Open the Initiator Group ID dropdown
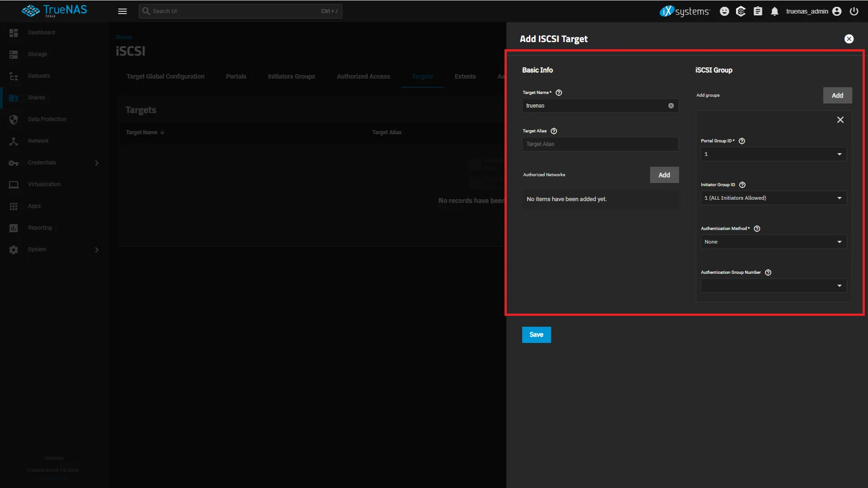Image resolution: width=868 pixels, height=488 pixels. [773, 198]
